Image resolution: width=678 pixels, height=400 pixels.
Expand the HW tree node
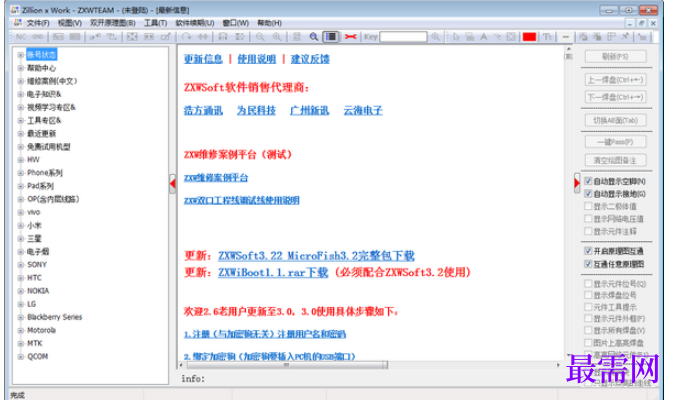20,160
